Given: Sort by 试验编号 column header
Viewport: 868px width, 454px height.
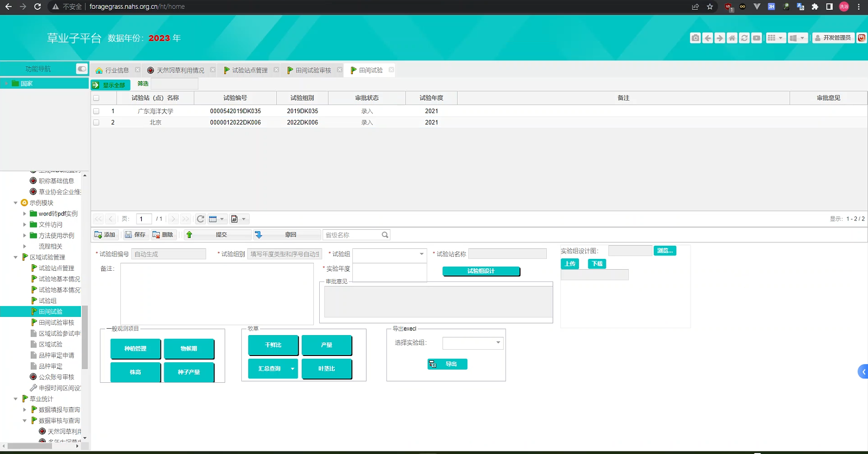Looking at the screenshot, I should pyautogui.click(x=235, y=98).
